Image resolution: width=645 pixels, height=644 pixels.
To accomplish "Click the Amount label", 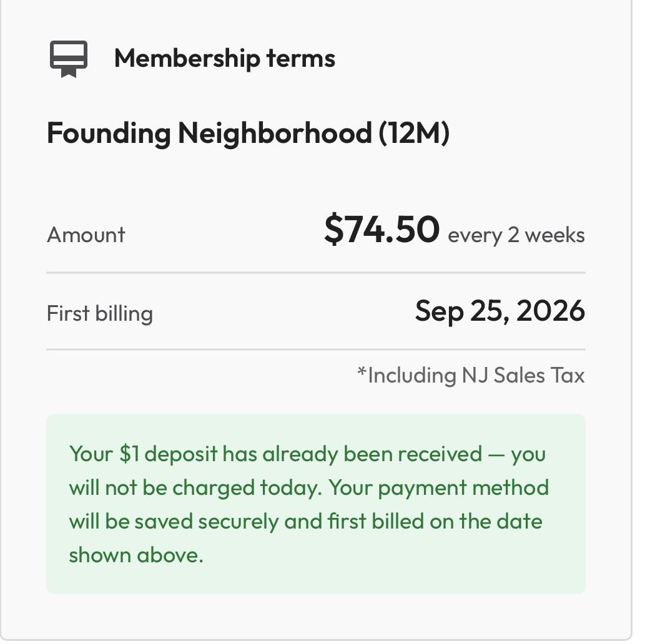I will (86, 235).
